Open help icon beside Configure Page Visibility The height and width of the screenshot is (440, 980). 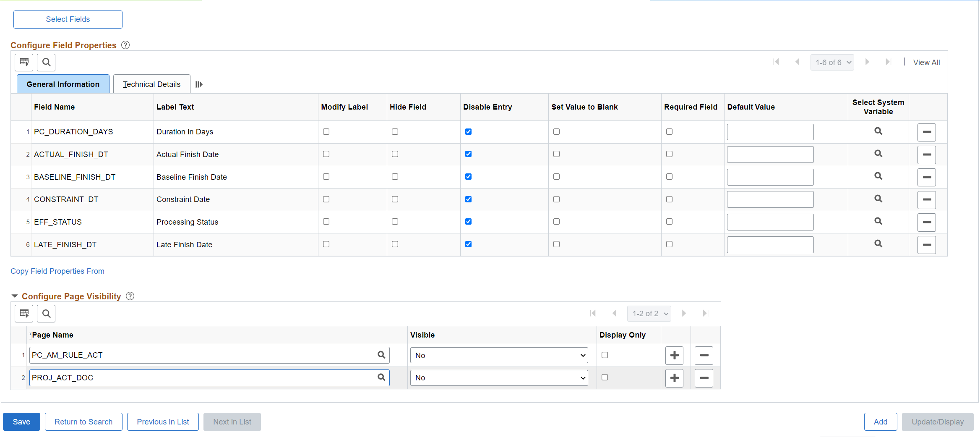130,296
